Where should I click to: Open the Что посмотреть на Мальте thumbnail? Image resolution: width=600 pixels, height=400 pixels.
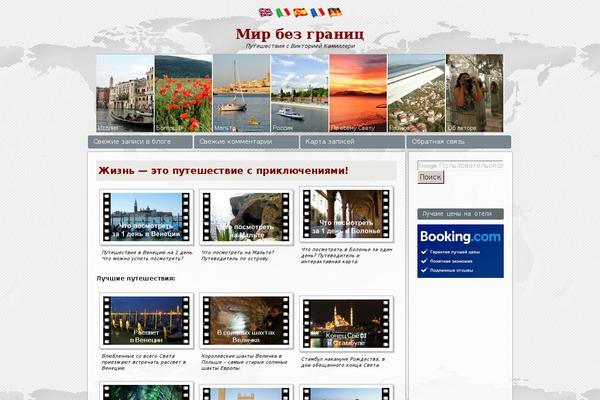(x=246, y=217)
